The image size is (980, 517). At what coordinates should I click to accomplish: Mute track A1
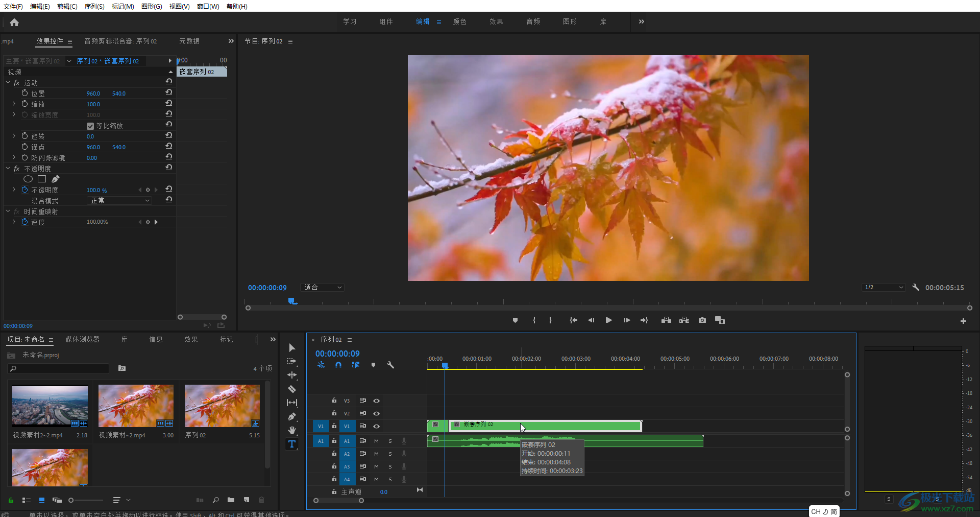tap(376, 441)
